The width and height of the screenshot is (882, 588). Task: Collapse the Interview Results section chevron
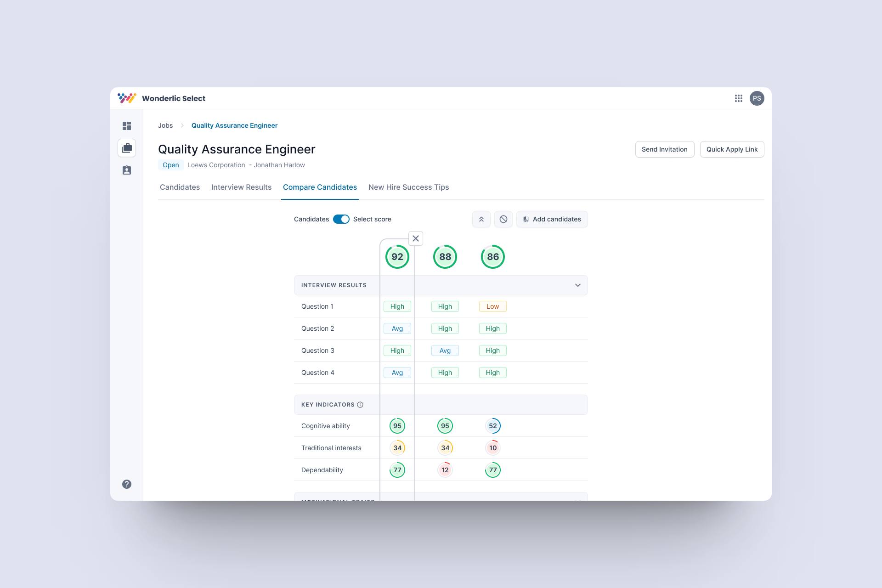click(x=578, y=285)
